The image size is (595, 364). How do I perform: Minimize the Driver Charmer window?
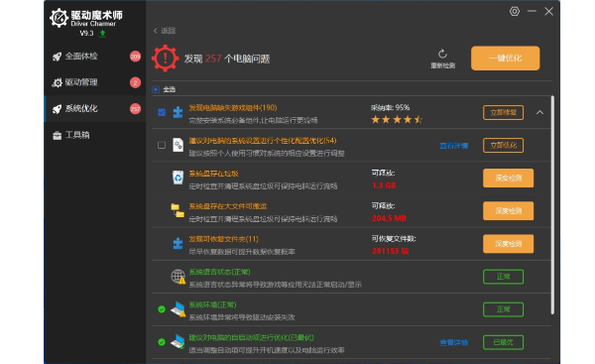click(x=532, y=11)
